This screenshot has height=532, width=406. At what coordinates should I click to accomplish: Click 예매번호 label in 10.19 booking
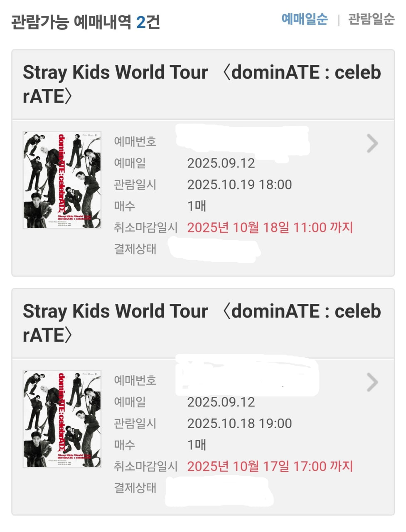(x=135, y=141)
